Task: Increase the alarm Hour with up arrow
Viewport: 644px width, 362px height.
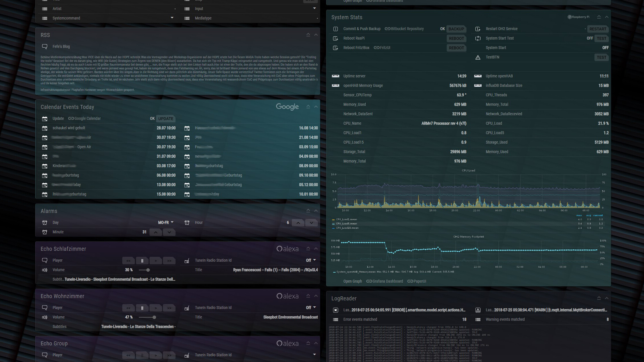Action: tap(298, 223)
